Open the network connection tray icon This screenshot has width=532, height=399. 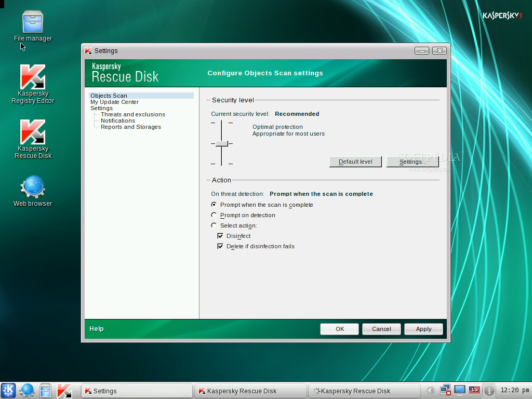click(x=445, y=390)
